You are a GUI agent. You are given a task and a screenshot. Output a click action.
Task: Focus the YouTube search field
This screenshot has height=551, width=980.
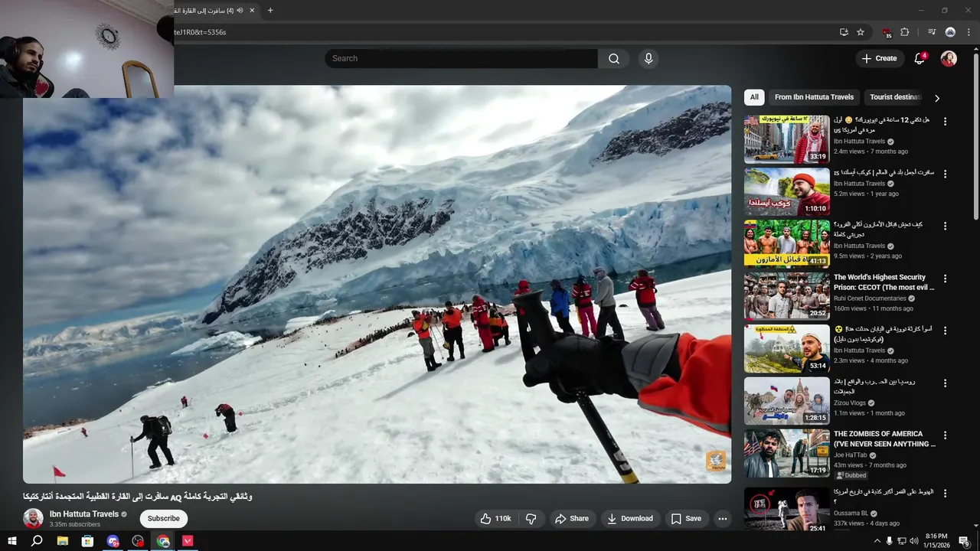pos(461,59)
